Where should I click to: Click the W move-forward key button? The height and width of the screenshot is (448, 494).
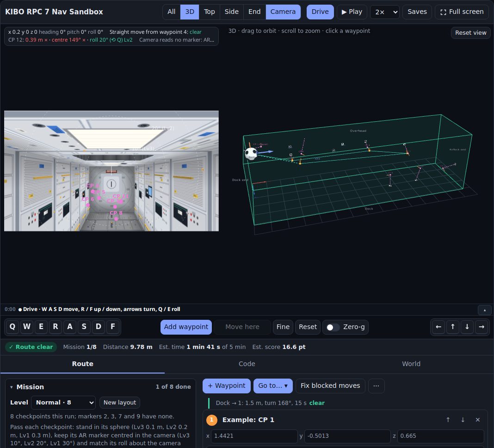pos(27,327)
